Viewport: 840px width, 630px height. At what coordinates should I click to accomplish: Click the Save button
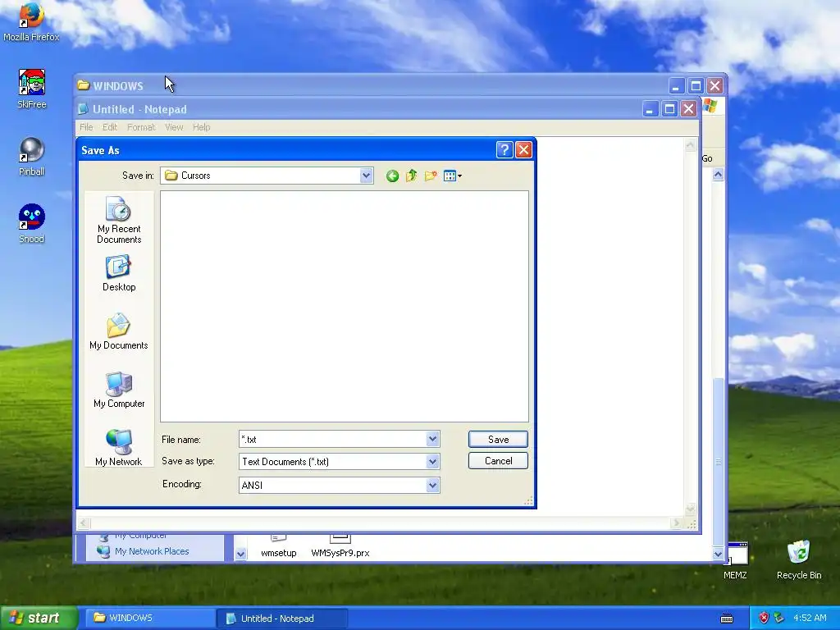[498, 440]
